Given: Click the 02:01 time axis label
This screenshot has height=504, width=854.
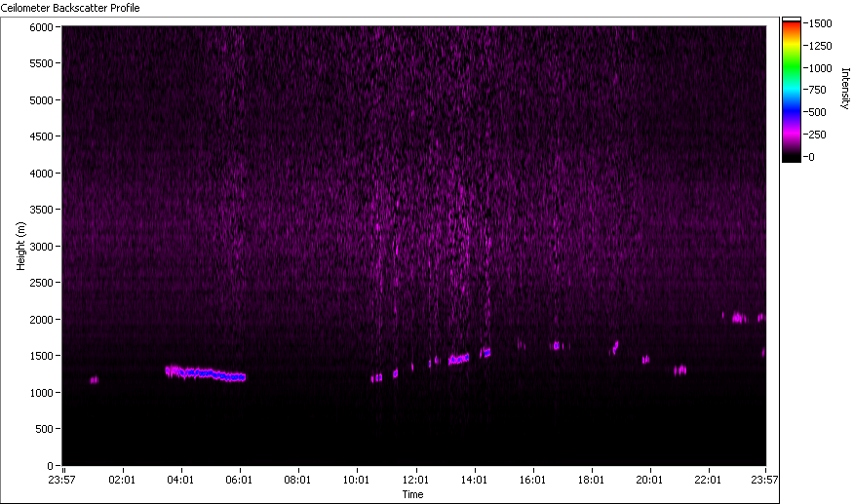Looking at the screenshot, I should click(x=122, y=480).
